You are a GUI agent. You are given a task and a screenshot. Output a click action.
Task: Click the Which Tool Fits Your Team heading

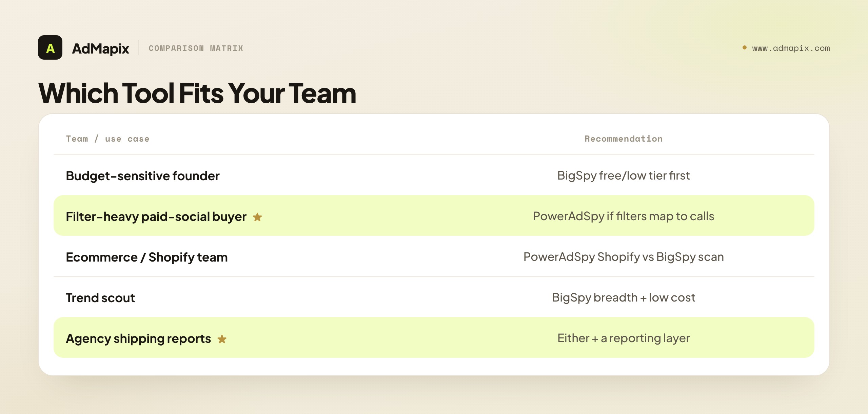point(197,93)
